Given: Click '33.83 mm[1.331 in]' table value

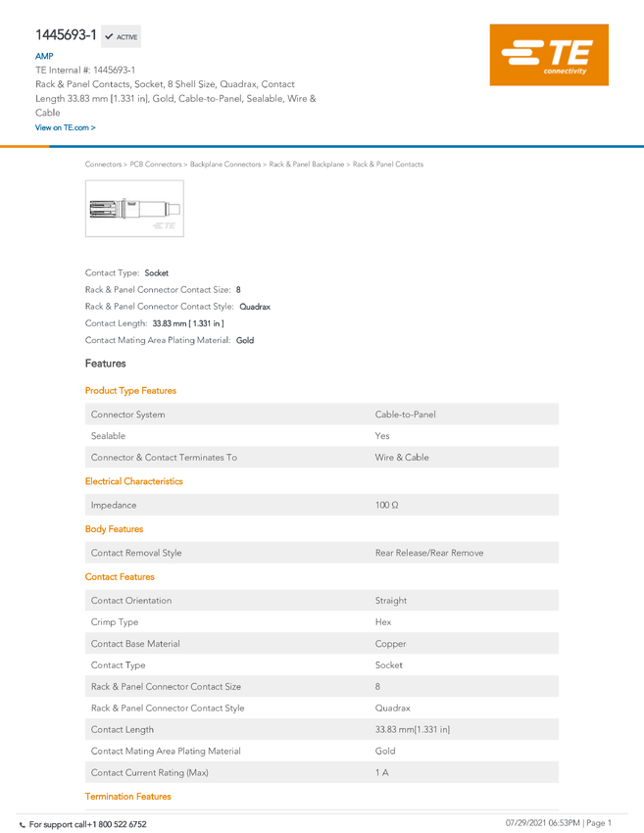Looking at the screenshot, I should point(413,730).
